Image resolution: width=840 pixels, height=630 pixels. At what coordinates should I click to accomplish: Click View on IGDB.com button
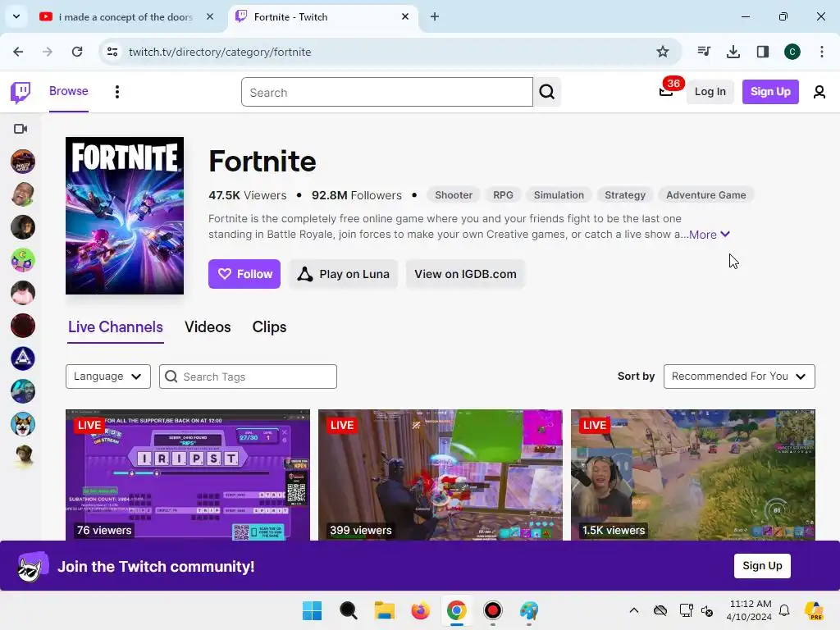coord(466,274)
